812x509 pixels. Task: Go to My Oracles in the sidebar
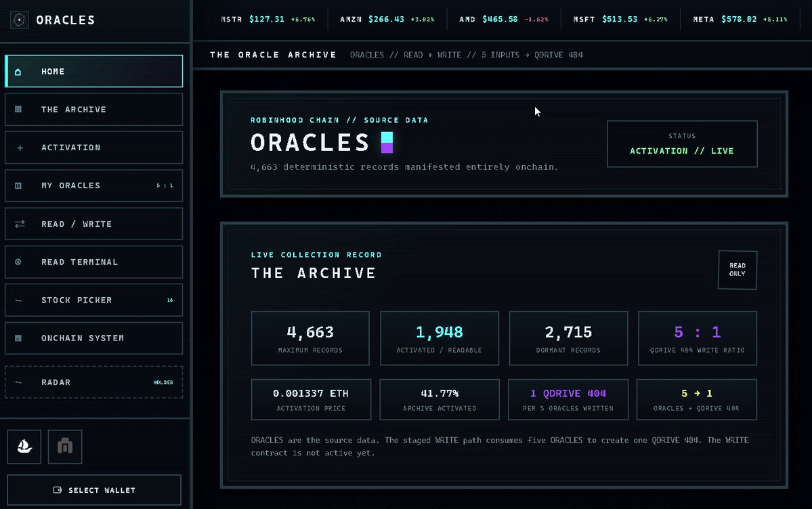(93, 185)
